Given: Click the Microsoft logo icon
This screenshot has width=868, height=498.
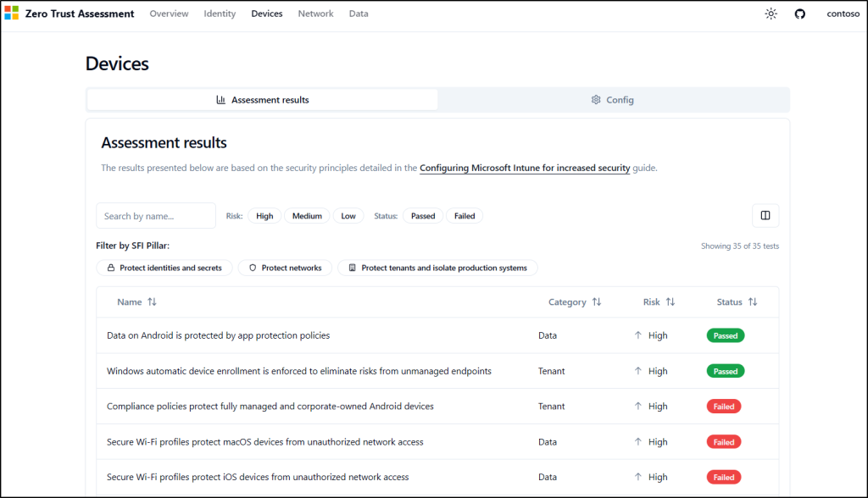Looking at the screenshot, I should [12, 14].
